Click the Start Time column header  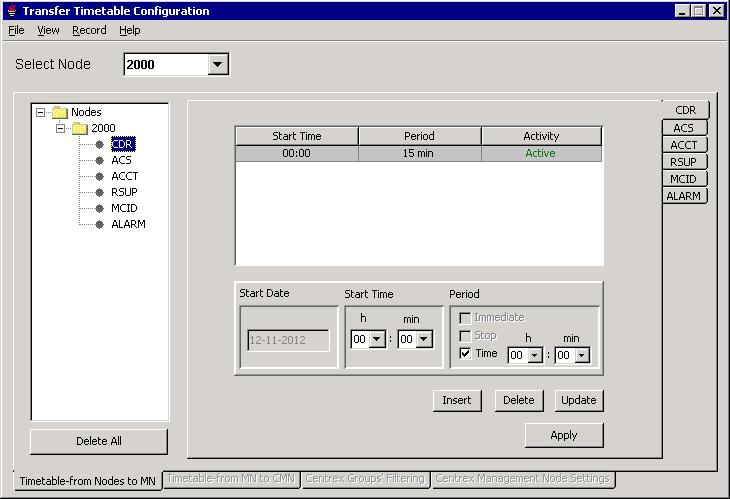coord(297,136)
